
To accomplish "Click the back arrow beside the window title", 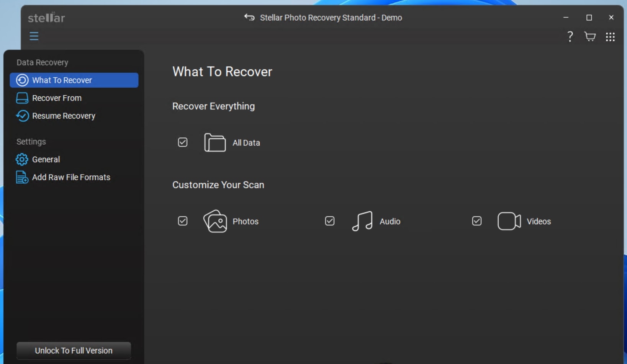I will pos(249,18).
